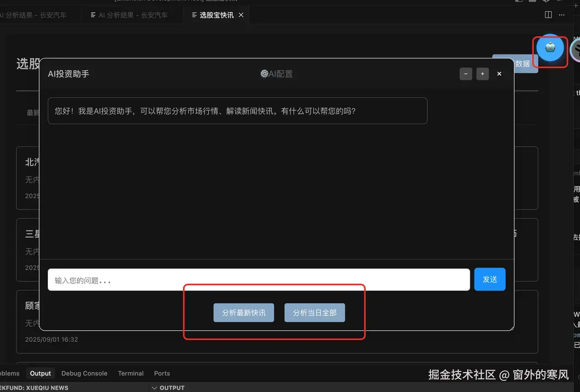
Task: Switch to the Debug Console panel
Action: click(x=84, y=373)
